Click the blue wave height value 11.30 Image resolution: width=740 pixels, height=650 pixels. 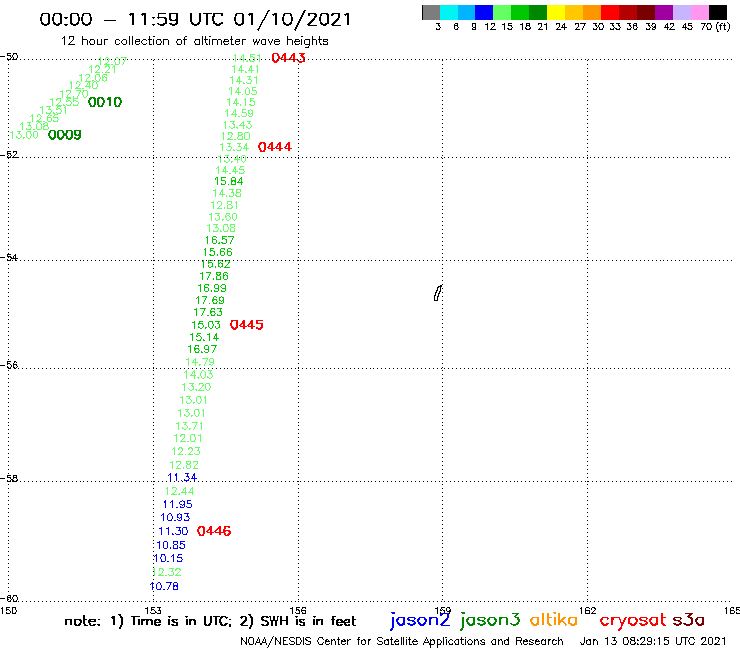pyautogui.click(x=173, y=532)
